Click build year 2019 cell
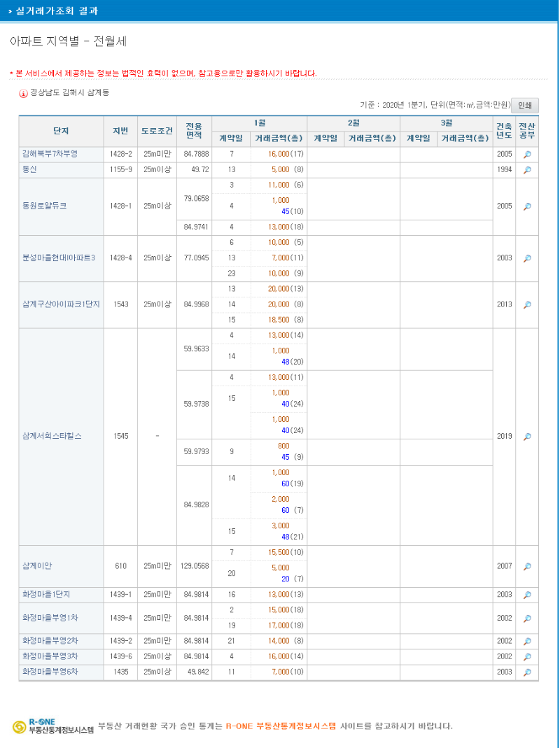560x748 pixels. [504, 436]
